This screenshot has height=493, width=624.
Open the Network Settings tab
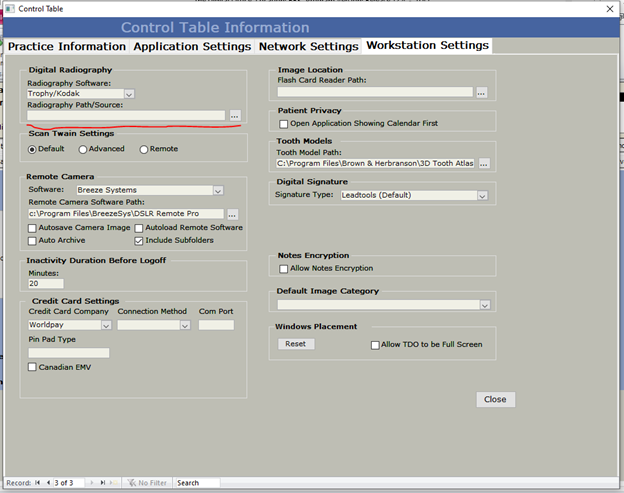[308, 46]
